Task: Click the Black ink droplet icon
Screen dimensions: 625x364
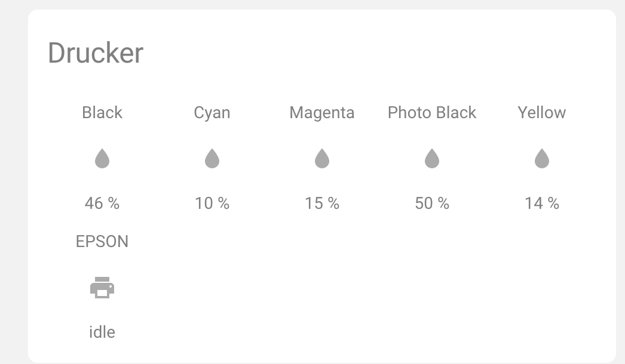Action: pos(102,159)
